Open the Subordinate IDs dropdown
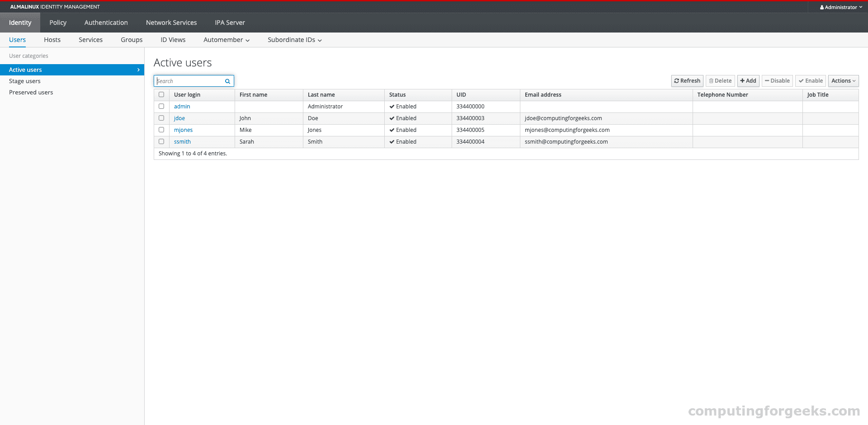The height and width of the screenshot is (425, 868). point(294,40)
